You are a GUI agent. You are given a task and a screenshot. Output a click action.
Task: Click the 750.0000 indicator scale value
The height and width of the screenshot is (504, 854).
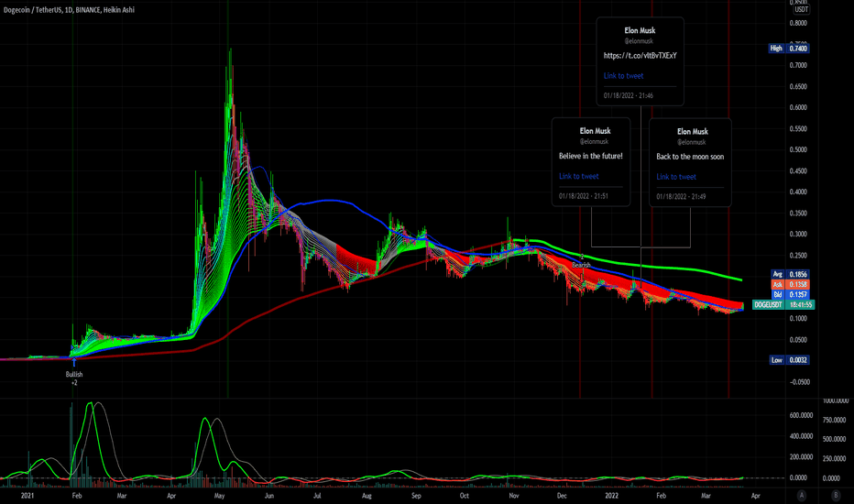coord(834,420)
